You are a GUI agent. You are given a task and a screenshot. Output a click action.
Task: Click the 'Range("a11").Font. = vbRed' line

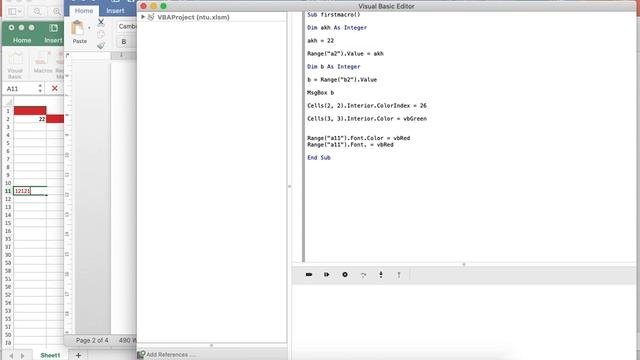pyautogui.click(x=350, y=144)
